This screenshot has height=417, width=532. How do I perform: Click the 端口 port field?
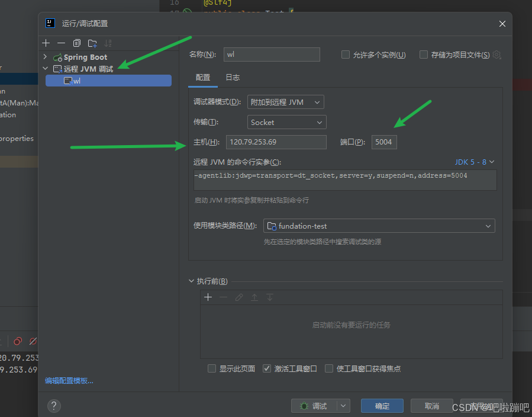point(384,142)
